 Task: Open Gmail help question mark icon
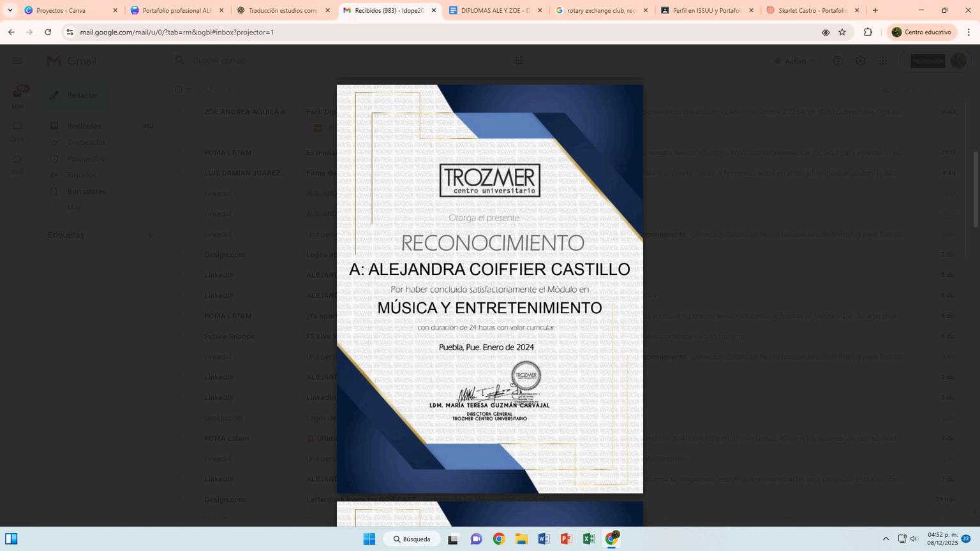[x=838, y=61]
